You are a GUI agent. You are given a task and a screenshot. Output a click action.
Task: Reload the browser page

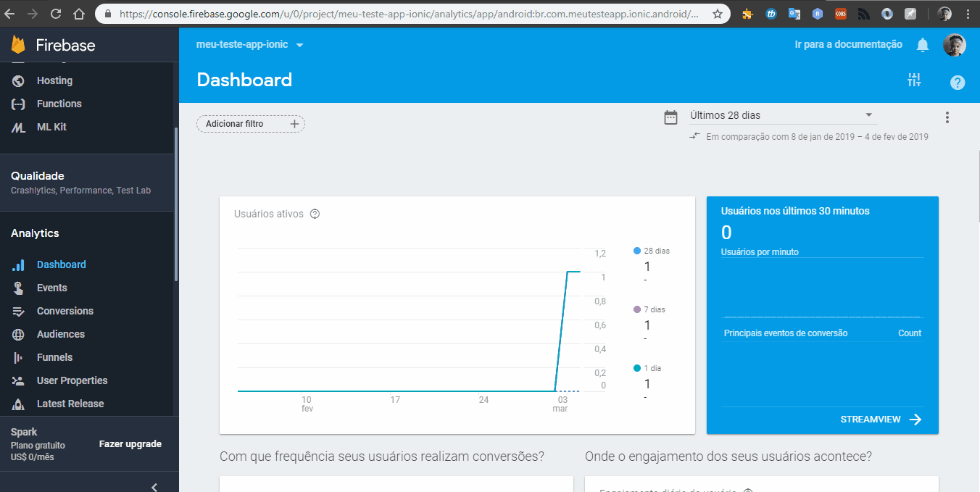point(56,14)
